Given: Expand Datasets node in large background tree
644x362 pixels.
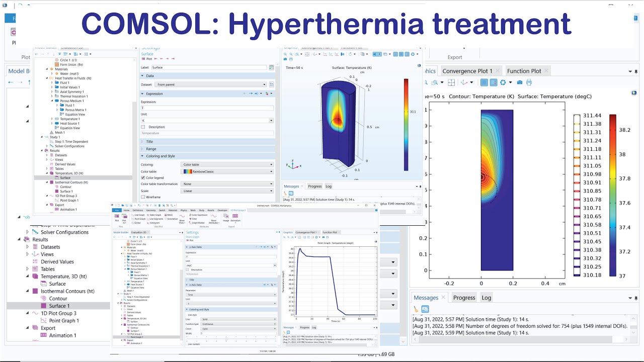Looking at the screenshot, I should click(28, 247).
